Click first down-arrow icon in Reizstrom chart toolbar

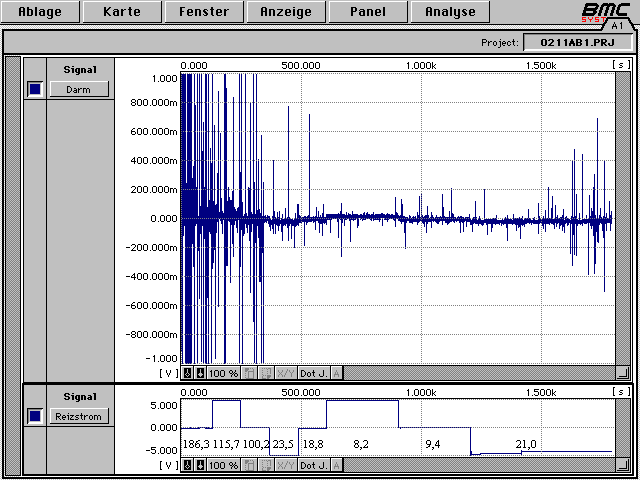[x=187, y=465]
